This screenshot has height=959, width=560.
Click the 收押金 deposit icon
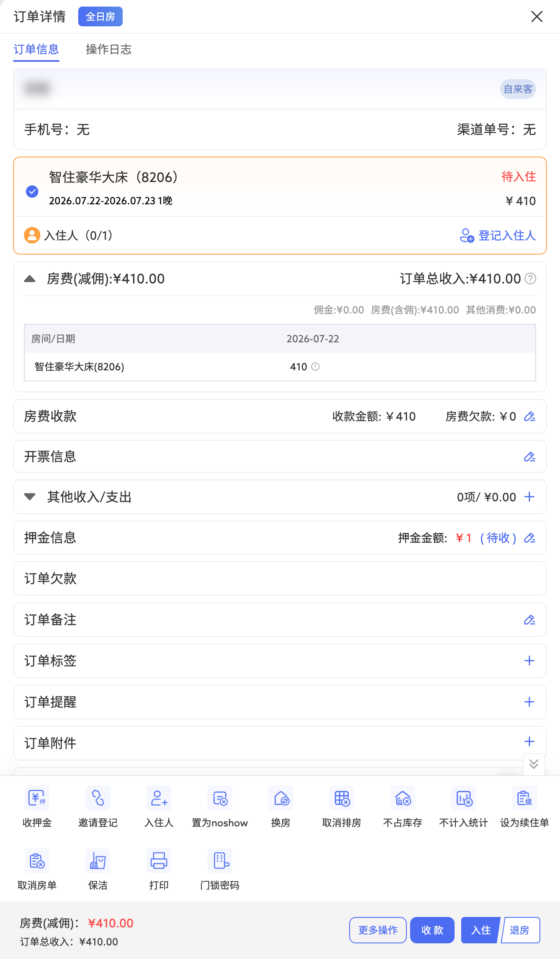point(37,798)
